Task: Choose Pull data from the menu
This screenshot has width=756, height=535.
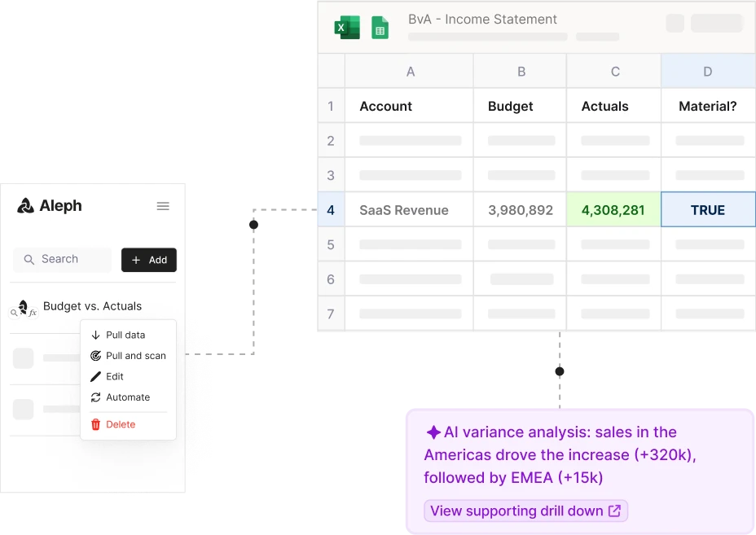Action: point(128,335)
